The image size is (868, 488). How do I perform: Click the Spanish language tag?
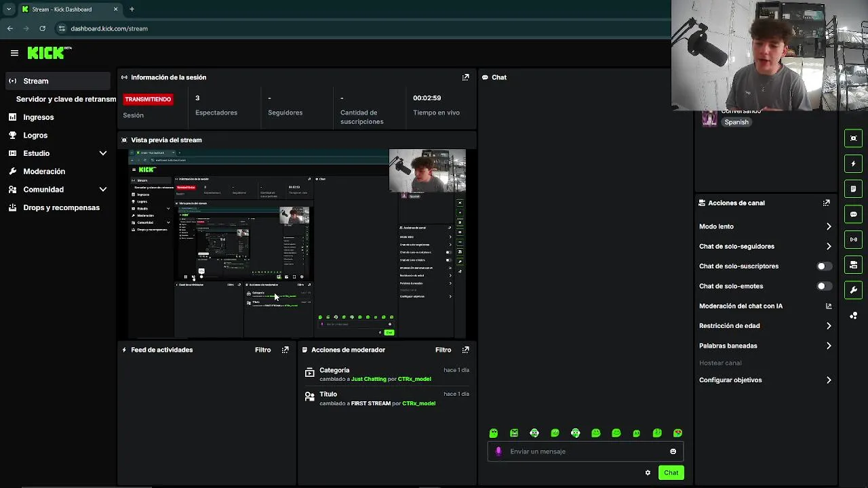736,122
